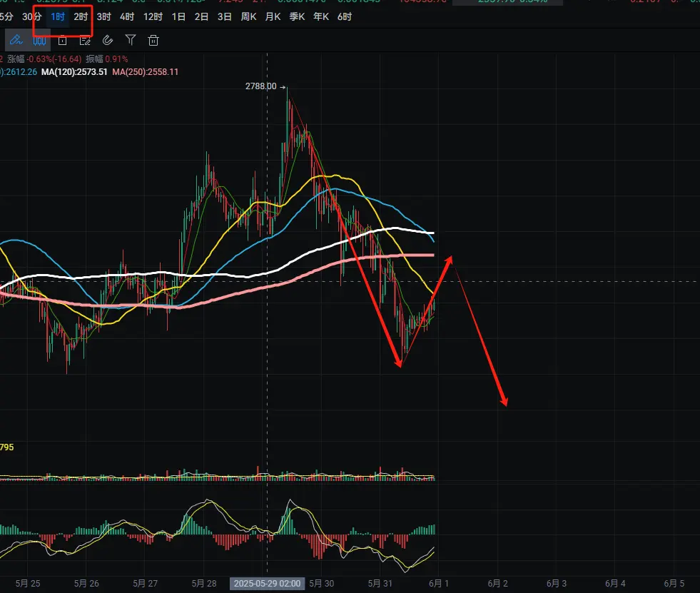
Task: Click the 5月 26 date on time axis
Action: (x=86, y=584)
